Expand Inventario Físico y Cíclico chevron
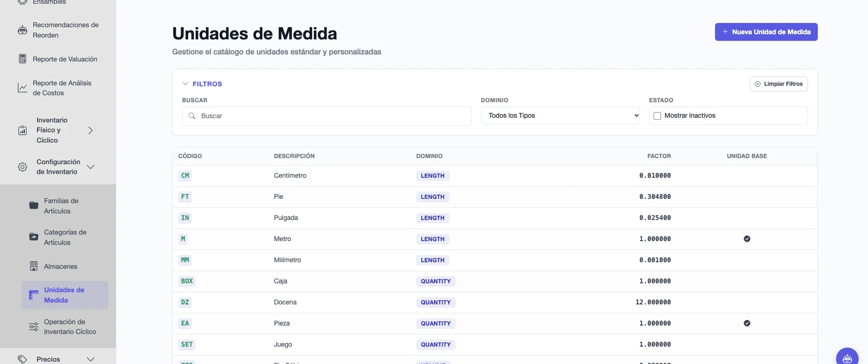Screen dimensions: 868x364 coord(91,130)
